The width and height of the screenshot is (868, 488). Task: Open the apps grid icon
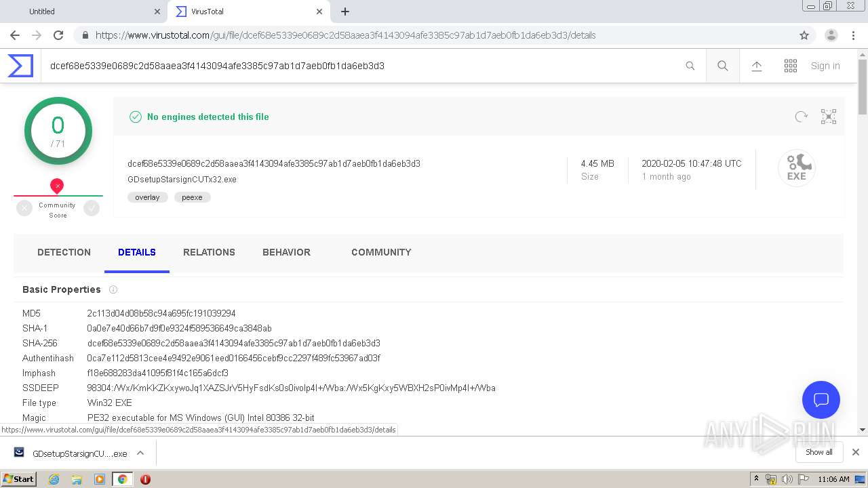[791, 66]
